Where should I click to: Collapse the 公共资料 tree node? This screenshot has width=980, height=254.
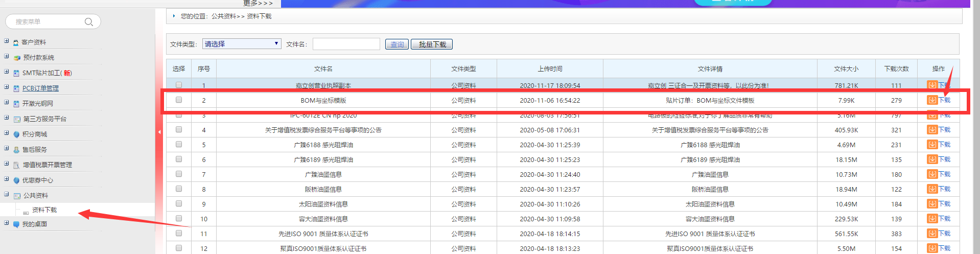[7, 195]
